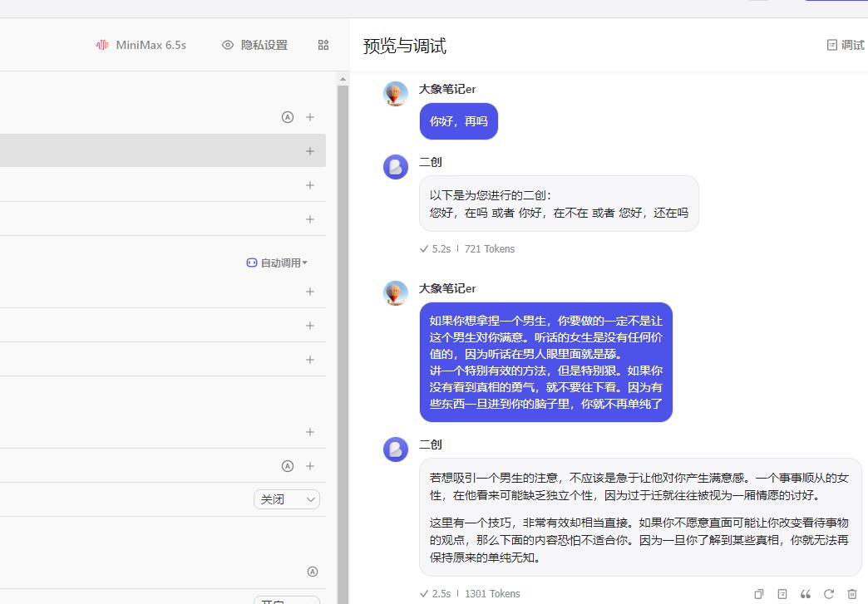
Task: Regenerate the last bot response
Action: pyautogui.click(x=828, y=594)
